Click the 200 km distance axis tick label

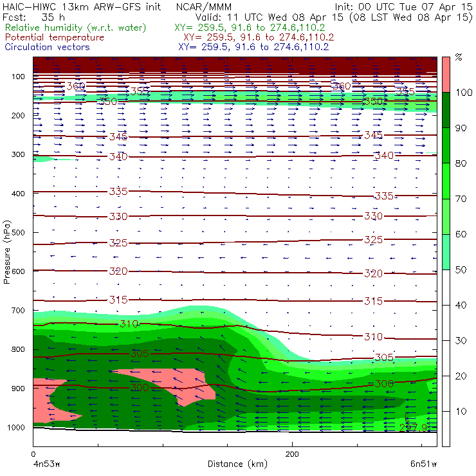click(x=292, y=454)
